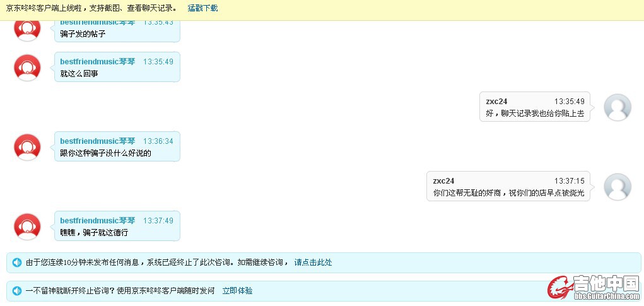Click user avatar next to 13:37:15 message
The height and width of the screenshot is (306, 644).
617,187
